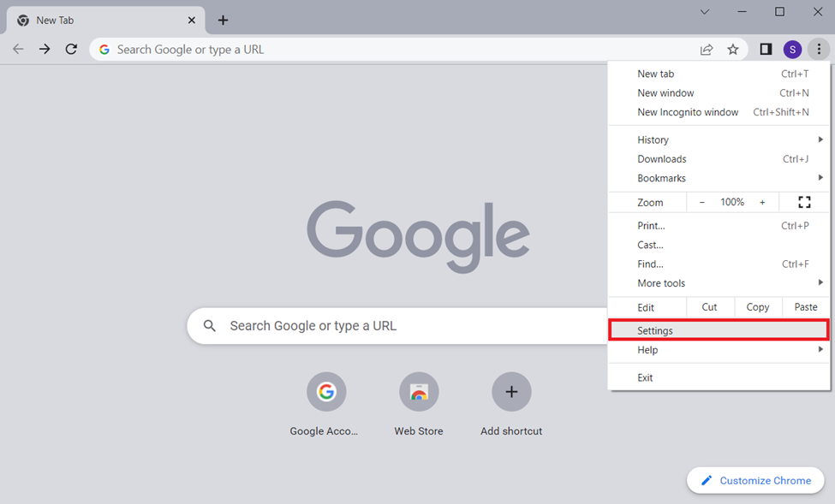
Task: Click the three-dot Chrome menu icon
Action: click(819, 50)
